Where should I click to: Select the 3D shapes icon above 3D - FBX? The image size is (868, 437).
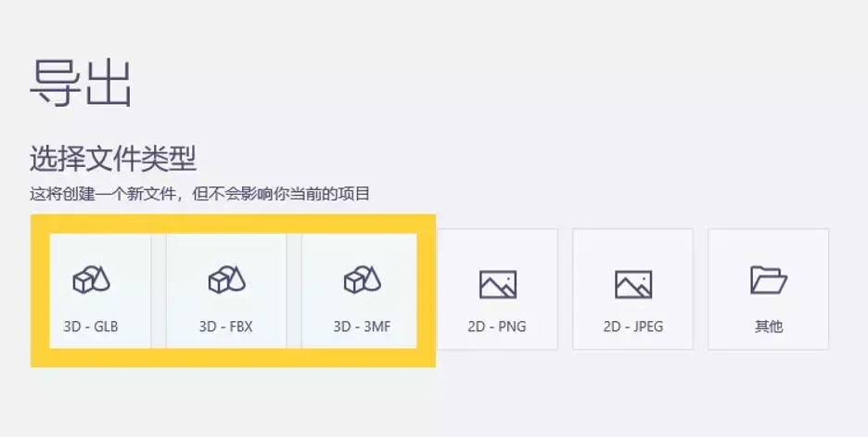[x=226, y=279]
